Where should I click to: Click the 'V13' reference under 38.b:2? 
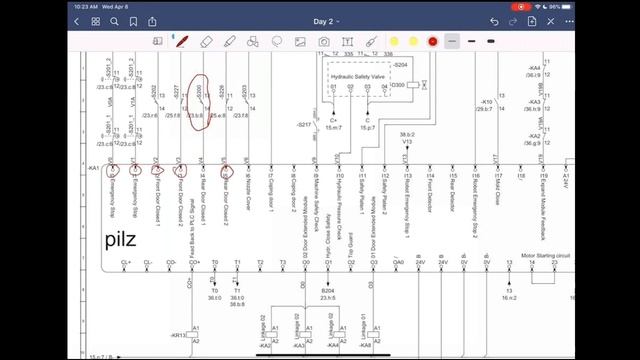[x=407, y=142]
